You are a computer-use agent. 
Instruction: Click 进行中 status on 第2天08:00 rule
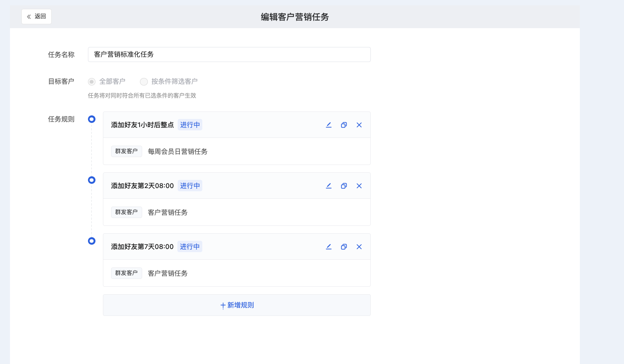[190, 186]
